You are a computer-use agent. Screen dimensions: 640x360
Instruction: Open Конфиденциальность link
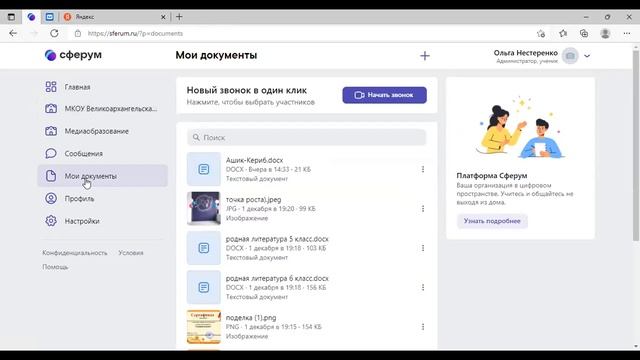75,253
